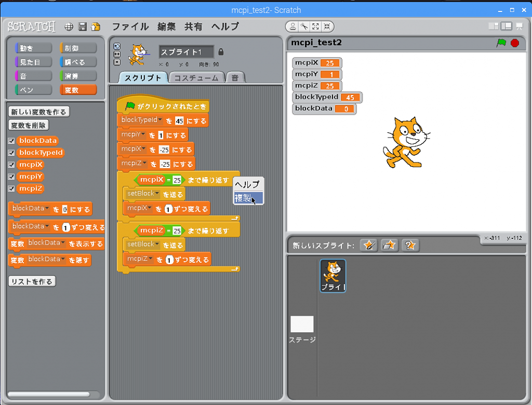The width and height of the screenshot is (532, 405).
Task: Switch to full stage view mode
Action: [x=506, y=26]
